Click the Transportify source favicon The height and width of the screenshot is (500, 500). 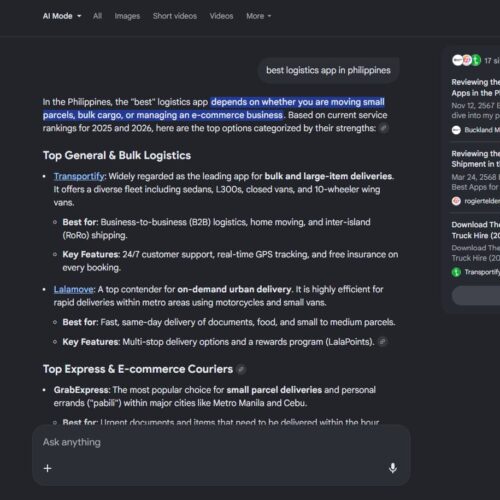[456, 272]
